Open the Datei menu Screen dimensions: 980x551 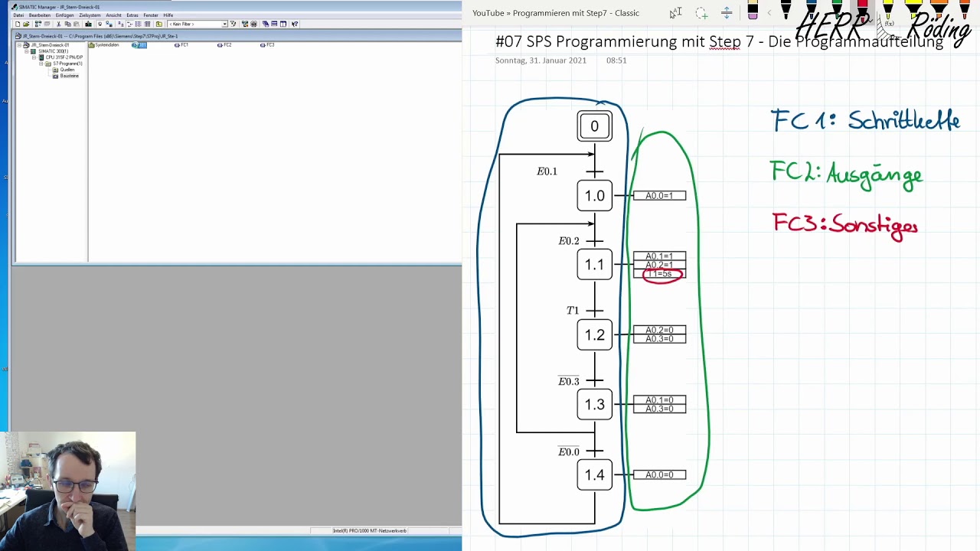point(18,15)
